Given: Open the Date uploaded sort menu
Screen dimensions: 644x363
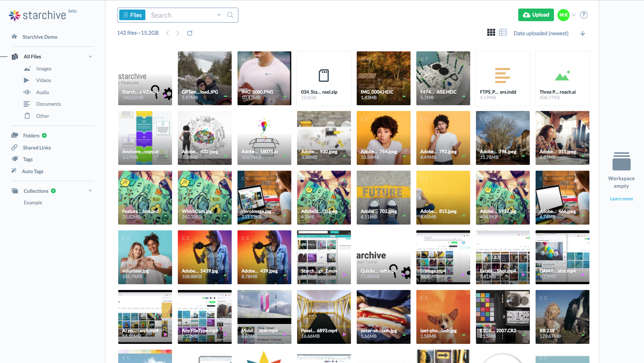Looking at the screenshot, I should point(541,33).
